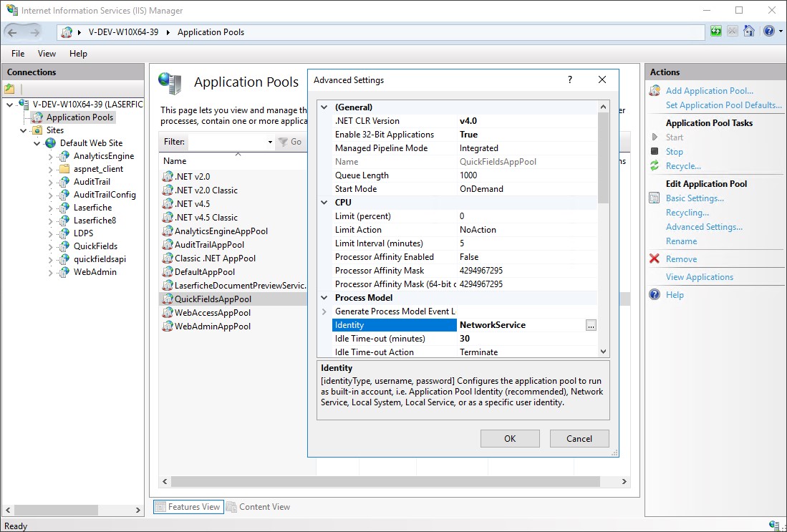
Task: Expand Generate Process Model Event Log entries
Action: point(324,311)
